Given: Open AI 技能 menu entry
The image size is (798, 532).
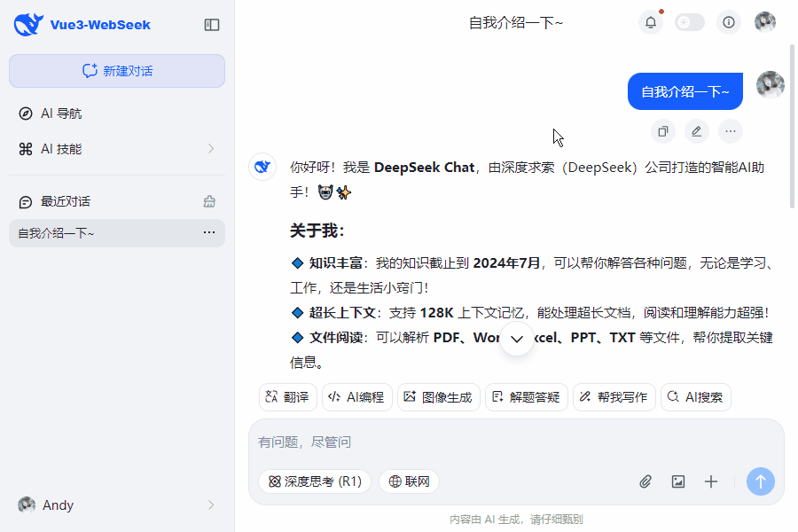Looking at the screenshot, I should point(117,149).
